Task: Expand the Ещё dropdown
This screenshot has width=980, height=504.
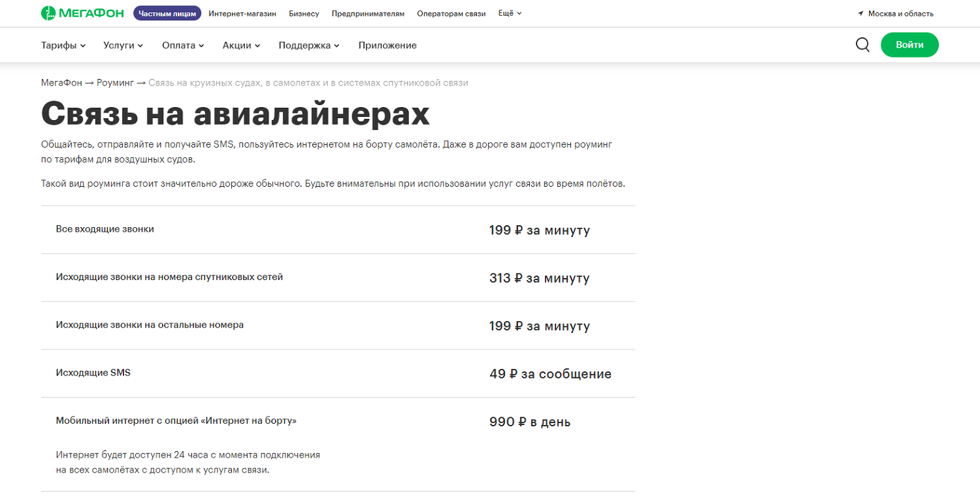Action: pos(510,13)
